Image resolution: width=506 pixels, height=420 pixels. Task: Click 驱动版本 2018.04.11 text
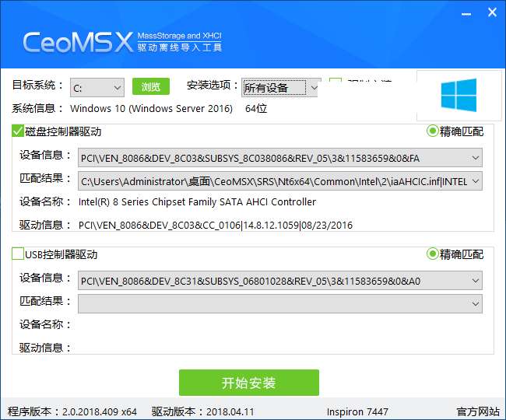pos(203,411)
